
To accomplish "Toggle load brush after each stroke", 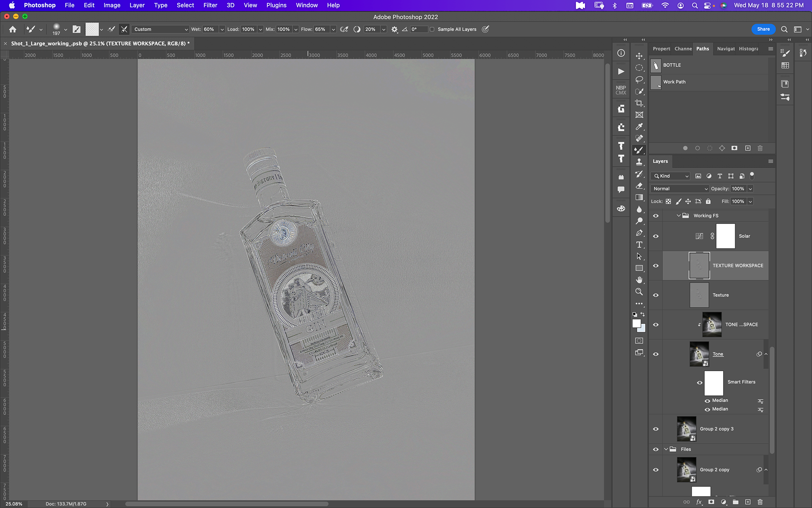I will point(112,29).
